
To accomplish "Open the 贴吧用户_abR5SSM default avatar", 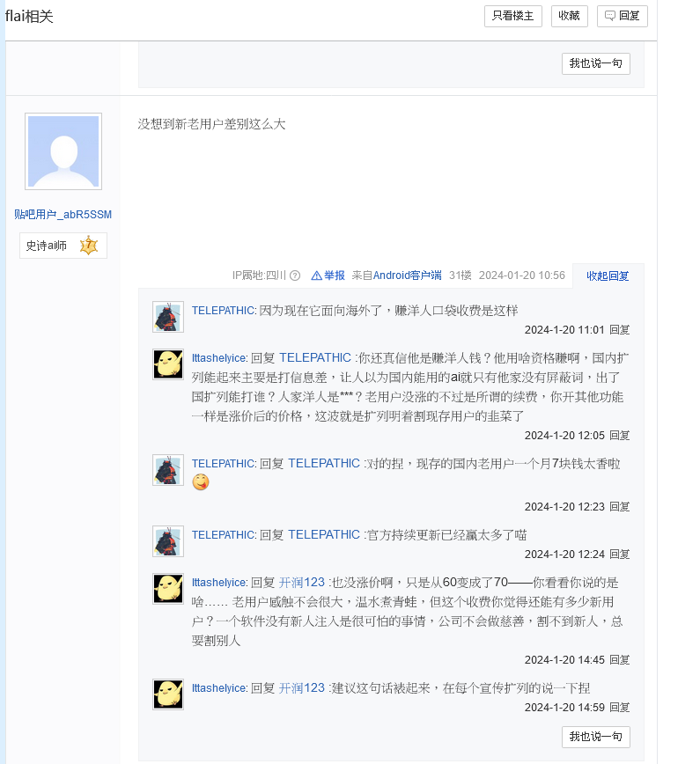I will [x=63, y=151].
